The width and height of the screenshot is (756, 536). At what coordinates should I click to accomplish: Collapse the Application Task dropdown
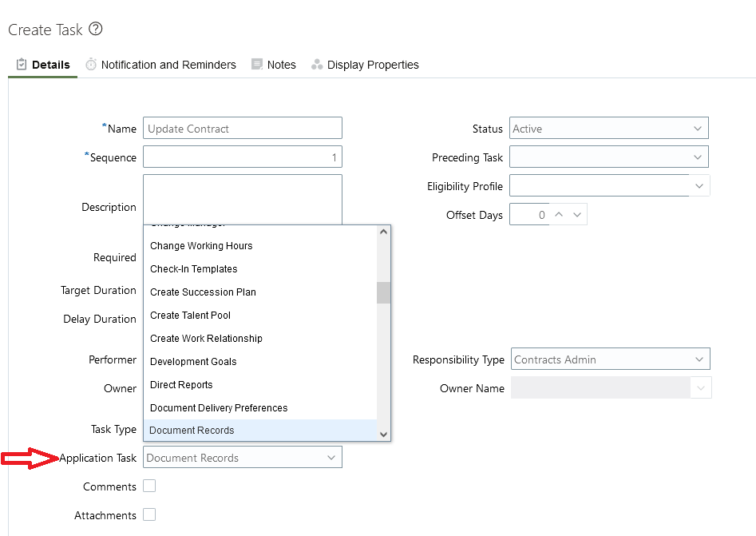pyautogui.click(x=331, y=457)
